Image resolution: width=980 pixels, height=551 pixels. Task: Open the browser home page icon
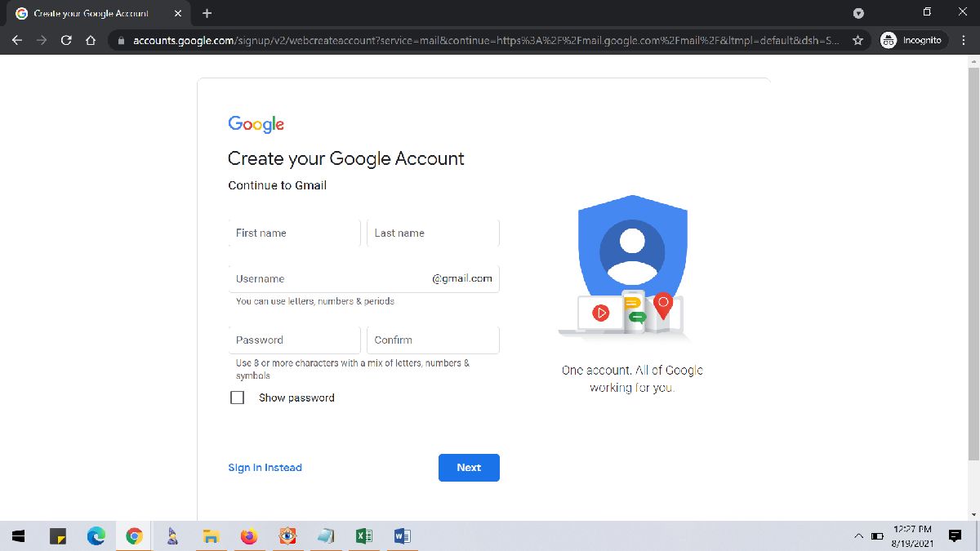tap(91, 40)
